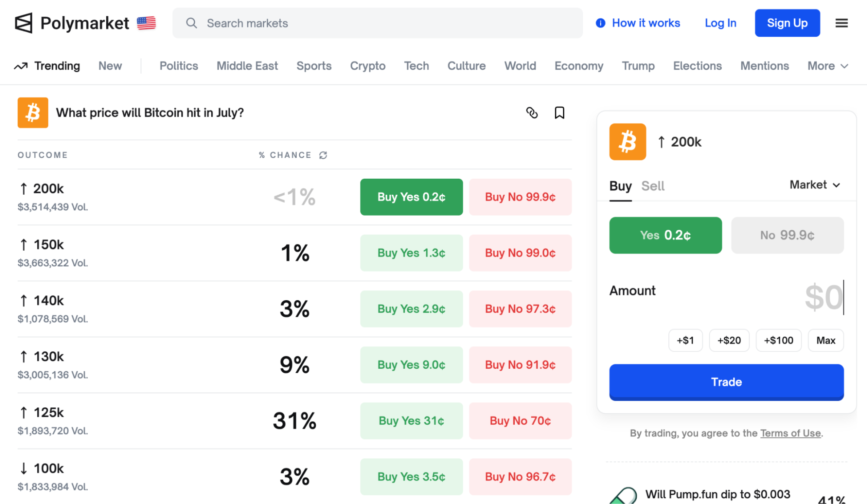Screen dimensions: 867x504
Task: Click Buy No 99.9¢ for 200k
Action: [520, 197]
